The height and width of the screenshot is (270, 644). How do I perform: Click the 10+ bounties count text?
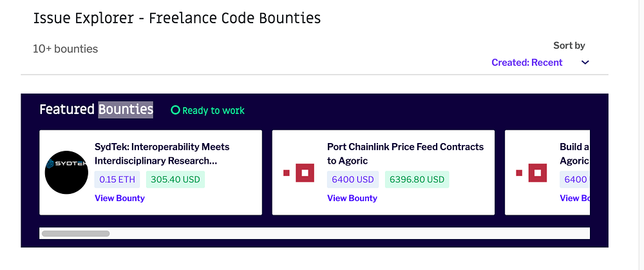[x=66, y=48]
